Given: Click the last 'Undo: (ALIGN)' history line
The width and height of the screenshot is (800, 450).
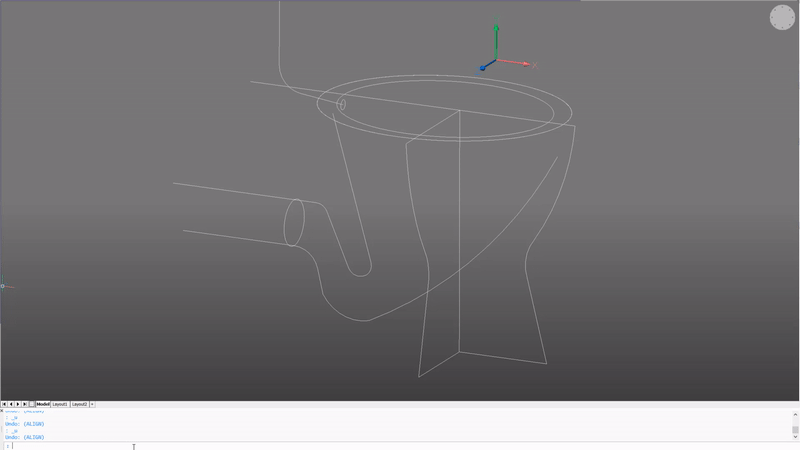Looking at the screenshot, I should [24, 437].
